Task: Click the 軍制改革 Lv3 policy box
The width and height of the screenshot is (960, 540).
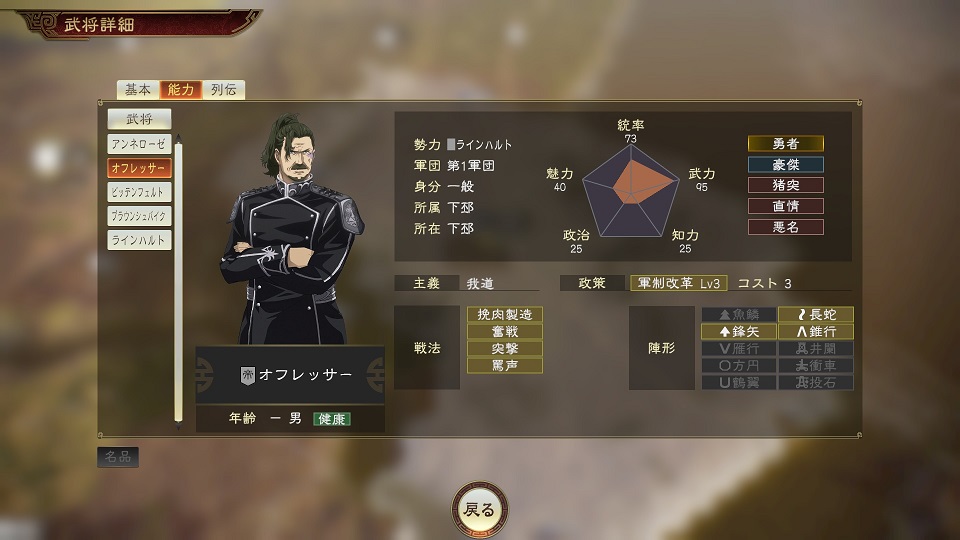Action: [x=678, y=283]
